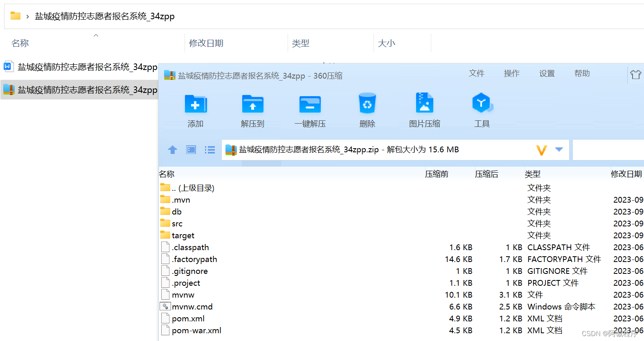Click the zip archive icon in the Explorer list

click(x=9, y=89)
